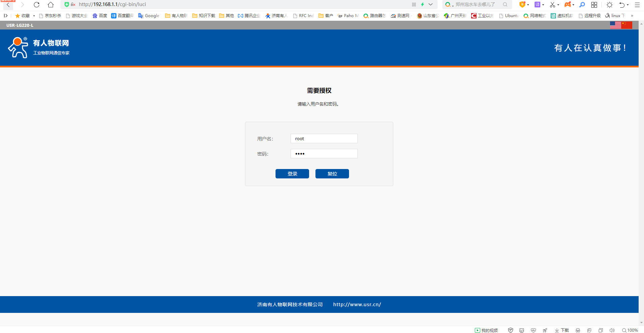
Task: Switch language with the China flag
Action: [627, 25]
